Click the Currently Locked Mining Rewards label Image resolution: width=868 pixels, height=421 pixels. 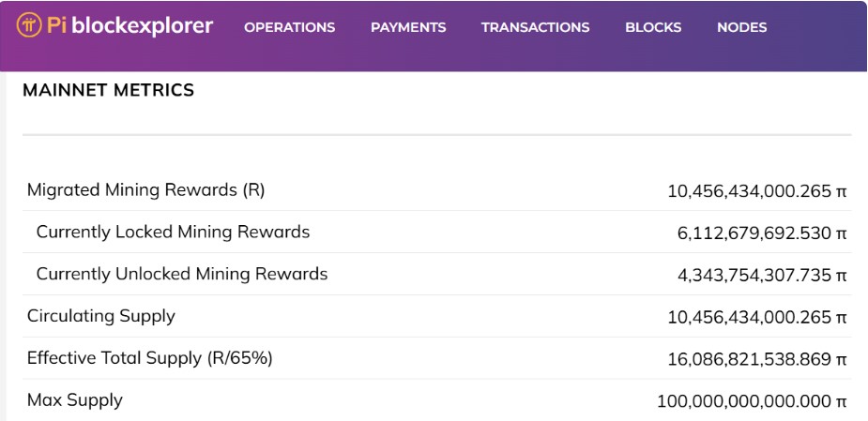(174, 233)
